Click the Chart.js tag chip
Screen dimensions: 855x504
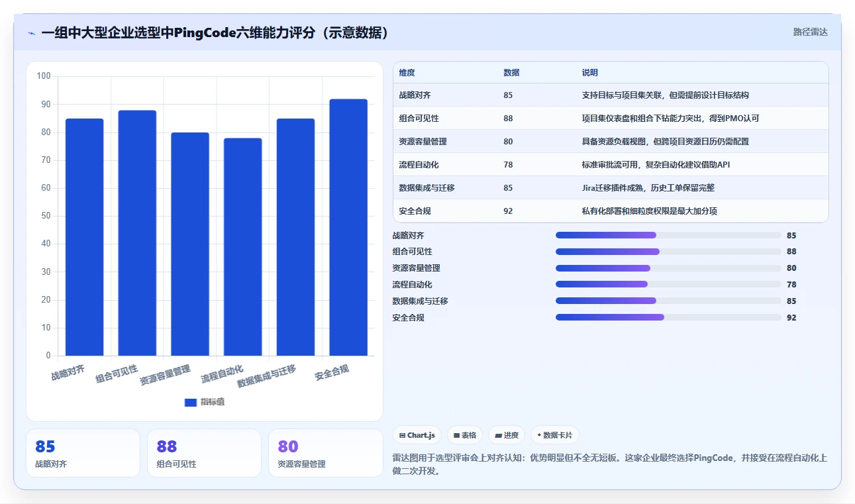[417, 435]
